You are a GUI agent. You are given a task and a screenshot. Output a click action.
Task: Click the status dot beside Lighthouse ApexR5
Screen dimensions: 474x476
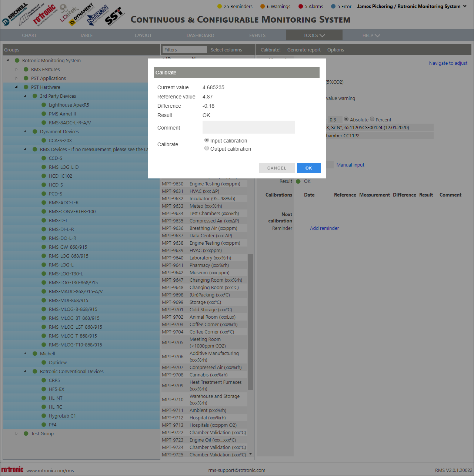click(44, 105)
